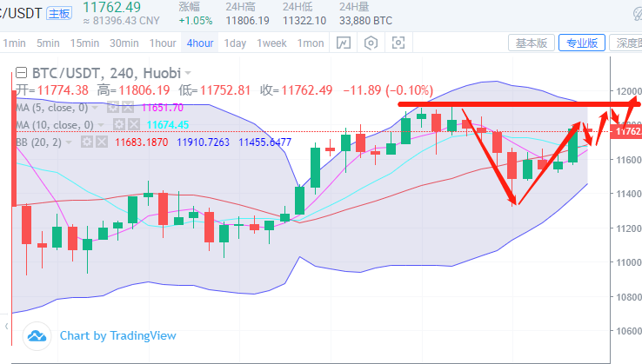
Task: Select the 5min timeframe
Action: pos(48,43)
